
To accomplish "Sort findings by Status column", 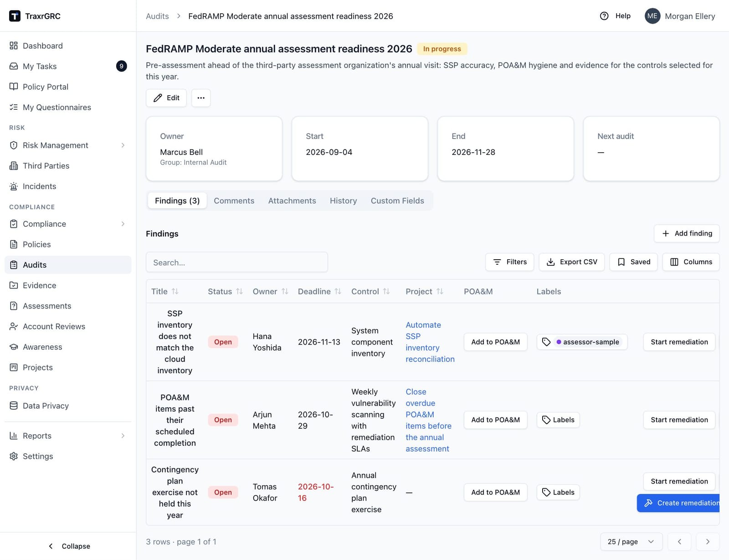I will coord(225,292).
